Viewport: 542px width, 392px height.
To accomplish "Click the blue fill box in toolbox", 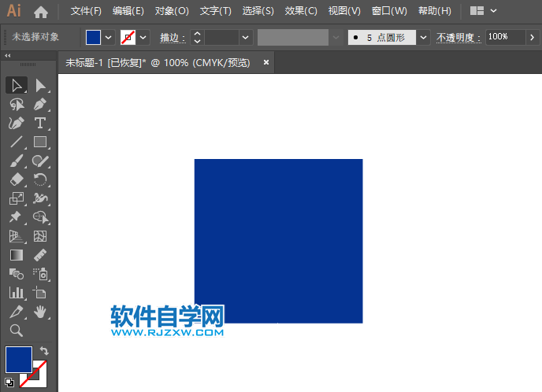I will point(19,360).
